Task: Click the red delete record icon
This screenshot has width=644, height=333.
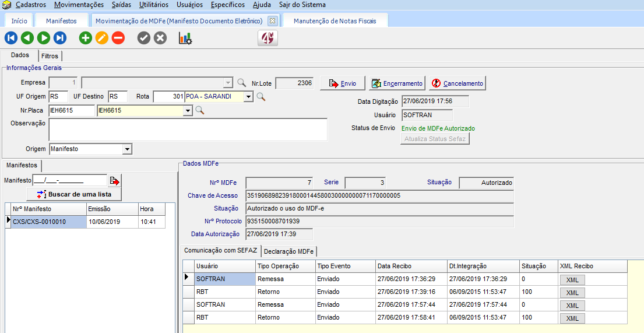Action: 118,38
